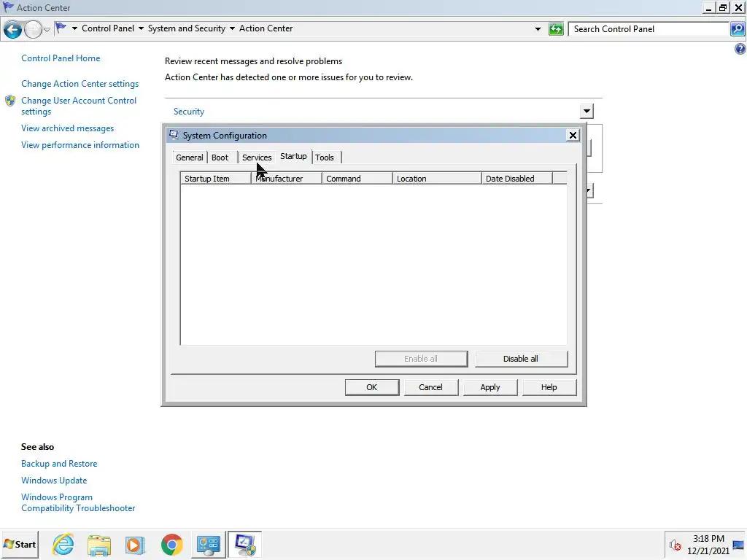Click the Action Center title bar flag icon
Screen dimensions: 747x560
point(7,7)
